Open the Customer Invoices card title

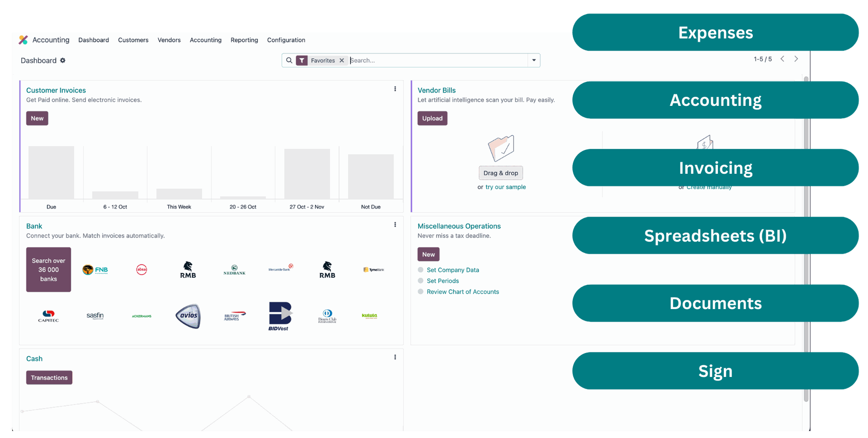point(56,90)
